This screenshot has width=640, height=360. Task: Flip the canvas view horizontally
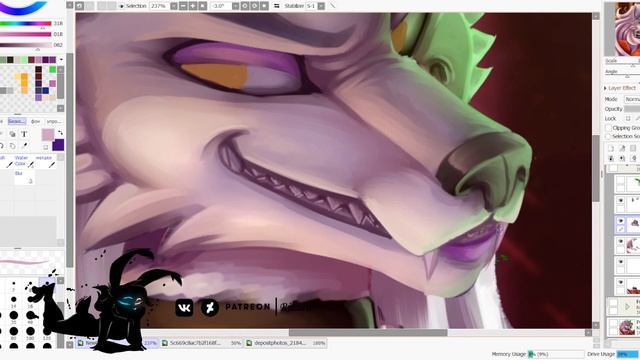(x=276, y=6)
